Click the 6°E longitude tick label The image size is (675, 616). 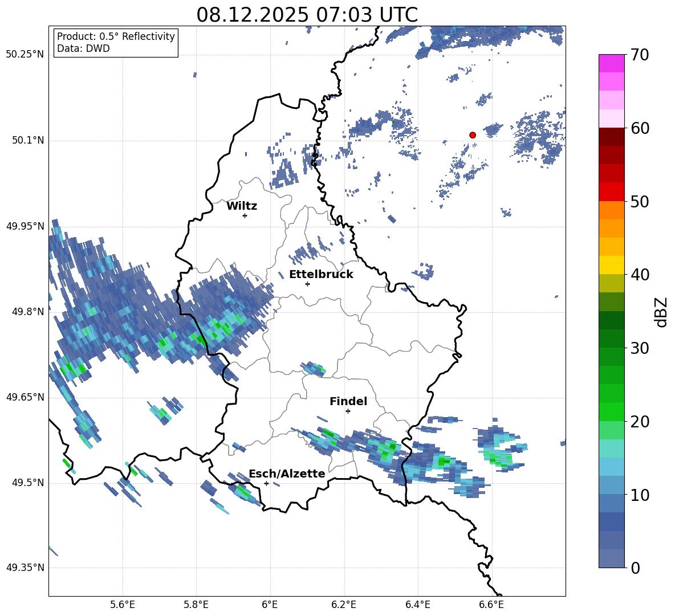pyautogui.click(x=270, y=605)
